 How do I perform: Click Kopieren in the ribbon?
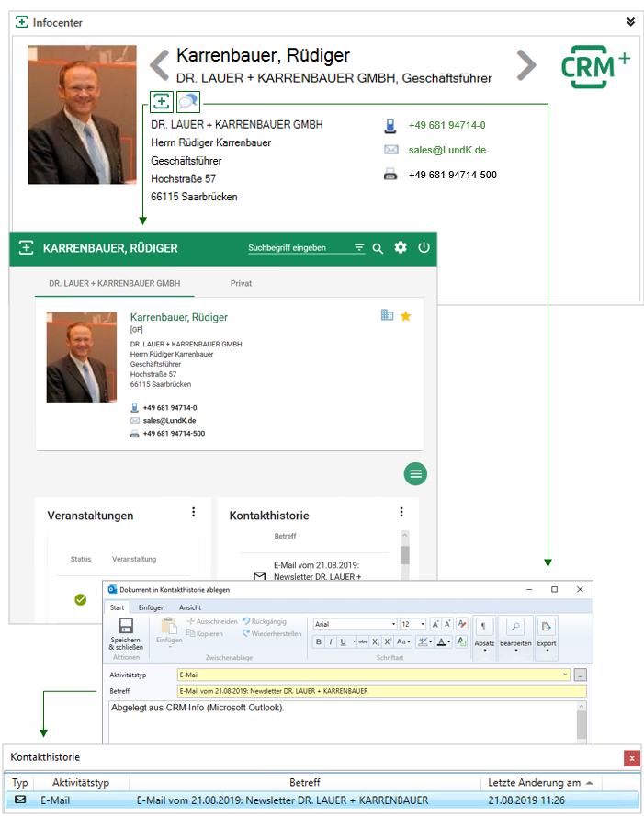coord(205,633)
